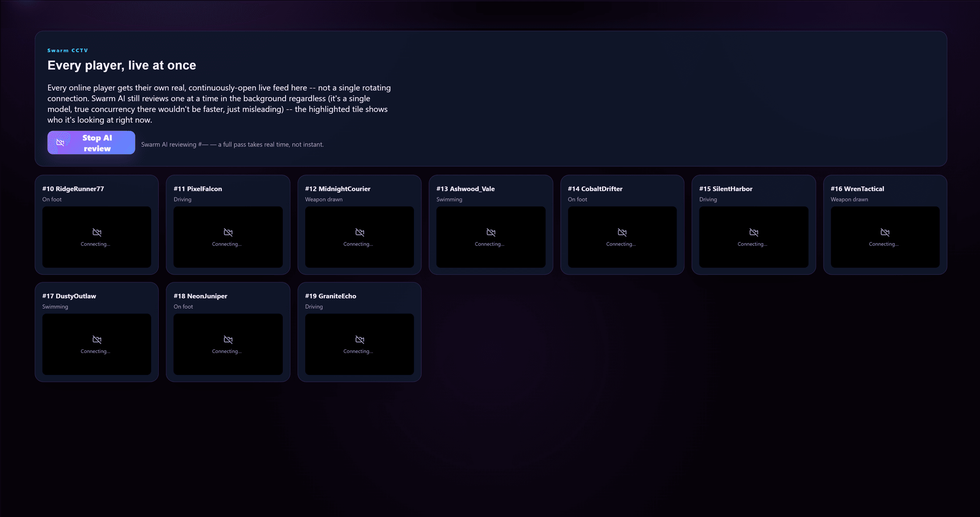
Task: Select the #17 DustyOutlaw player name
Action: coord(69,296)
